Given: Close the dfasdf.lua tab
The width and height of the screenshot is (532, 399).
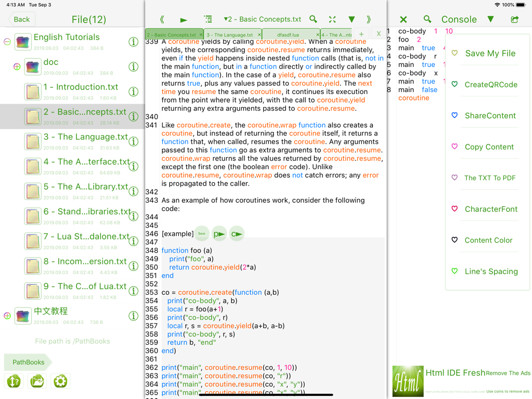Looking at the screenshot, I should click(x=318, y=35).
